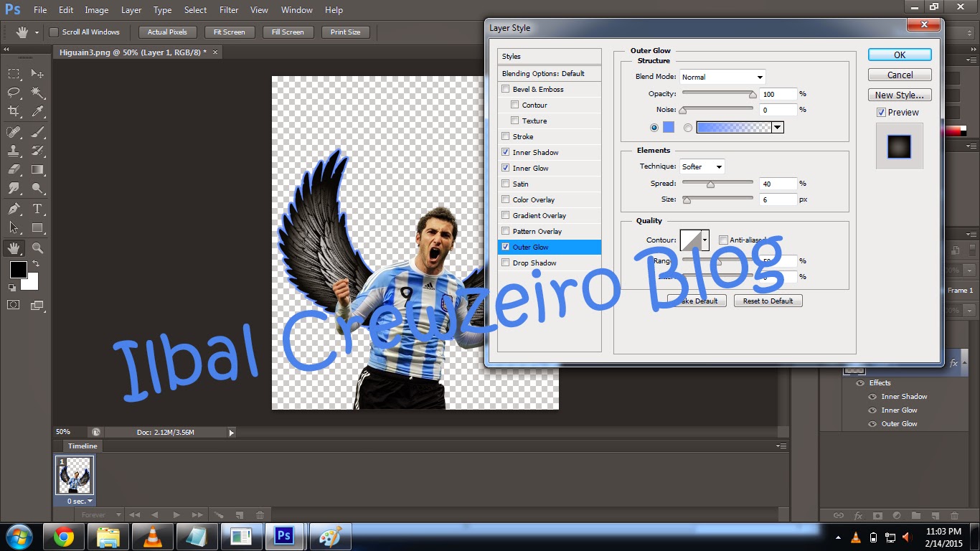Open the Technique dropdown

(702, 166)
